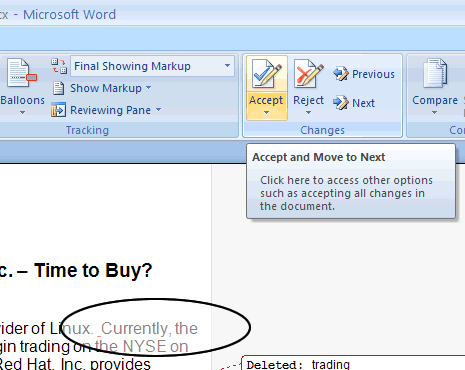Screen dimensions: 465x370
Task: Open the Reject options dropdown arrow
Action: (308, 113)
